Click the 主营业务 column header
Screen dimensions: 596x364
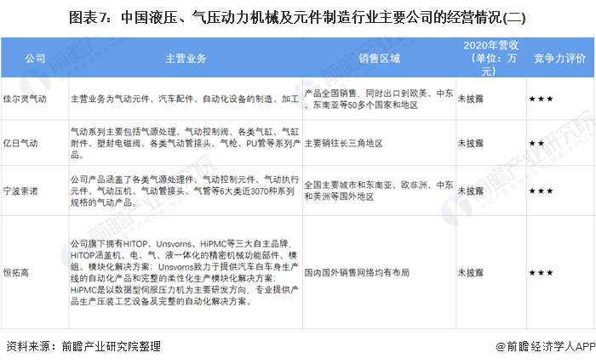184,59
